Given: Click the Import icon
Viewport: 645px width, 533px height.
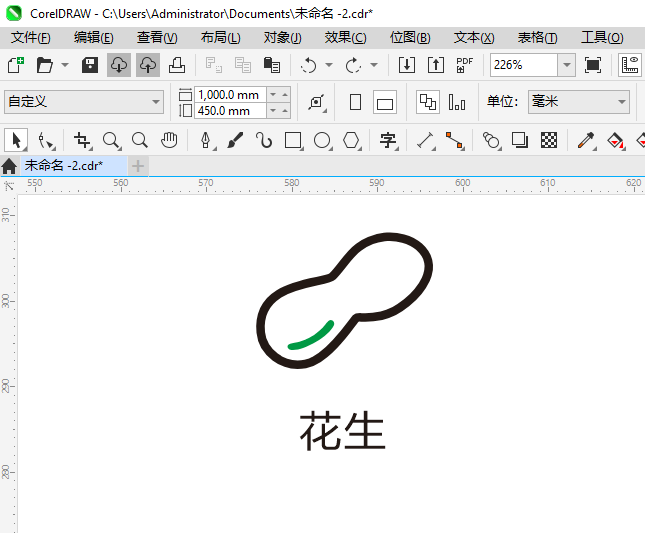Looking at the screenshot, I should click(407, 65).
